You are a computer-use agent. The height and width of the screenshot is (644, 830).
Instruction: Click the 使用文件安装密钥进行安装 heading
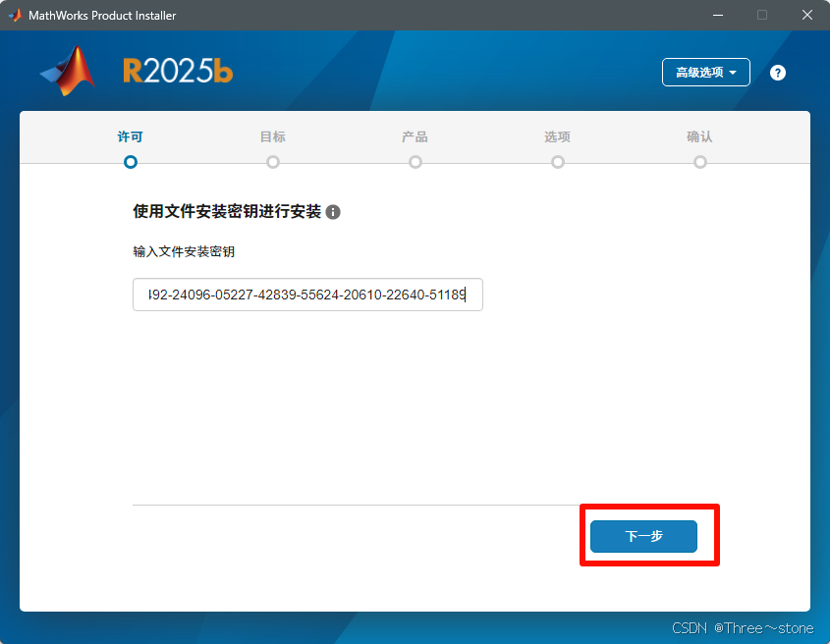227,212
